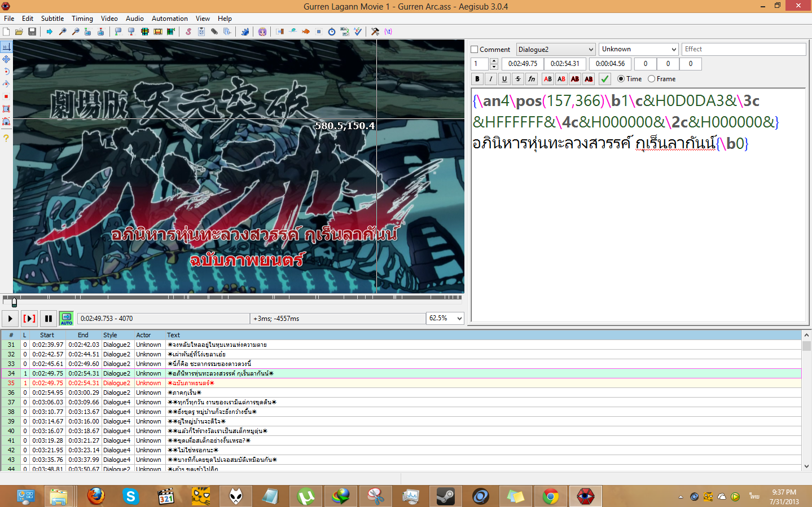Image resolution: width=812 pixels, height=507 pixels.
Task: Open the Unknown actor dropdown
Action: tap(638, 50)
